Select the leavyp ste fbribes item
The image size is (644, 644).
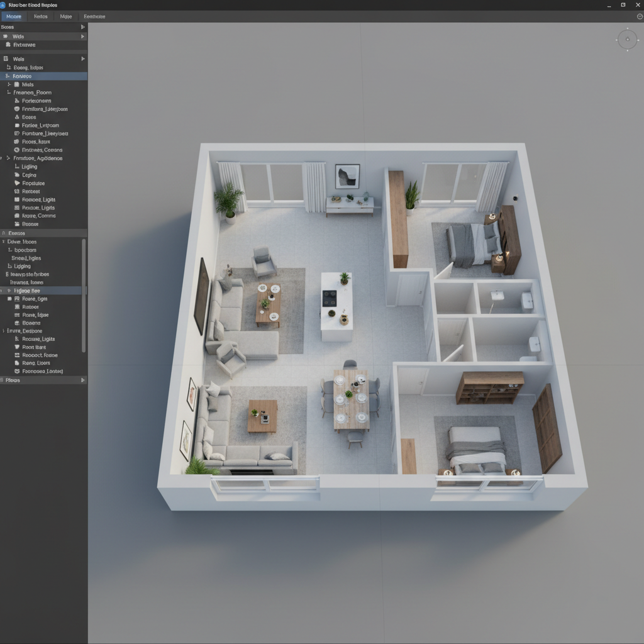tap(30, 274)
